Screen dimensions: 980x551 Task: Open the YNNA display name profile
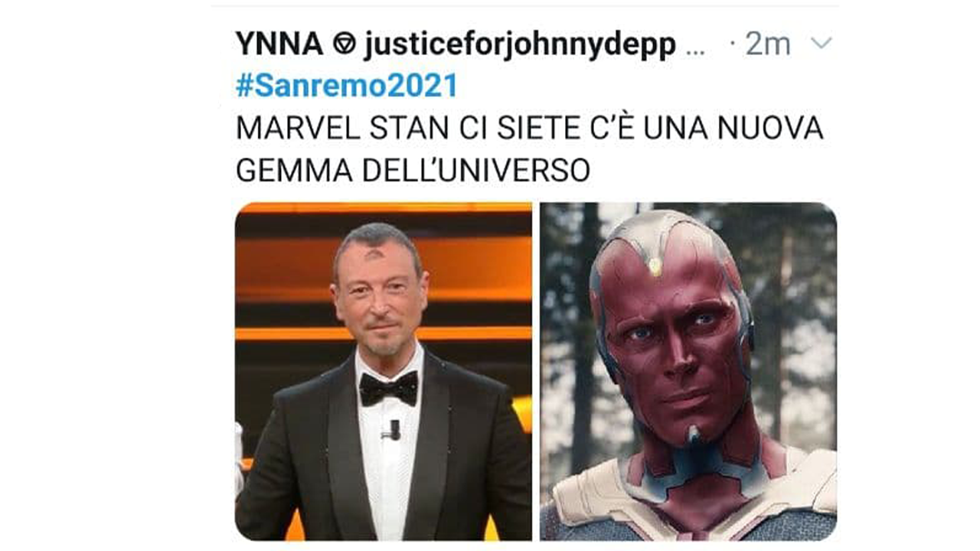tap(279, 44)
